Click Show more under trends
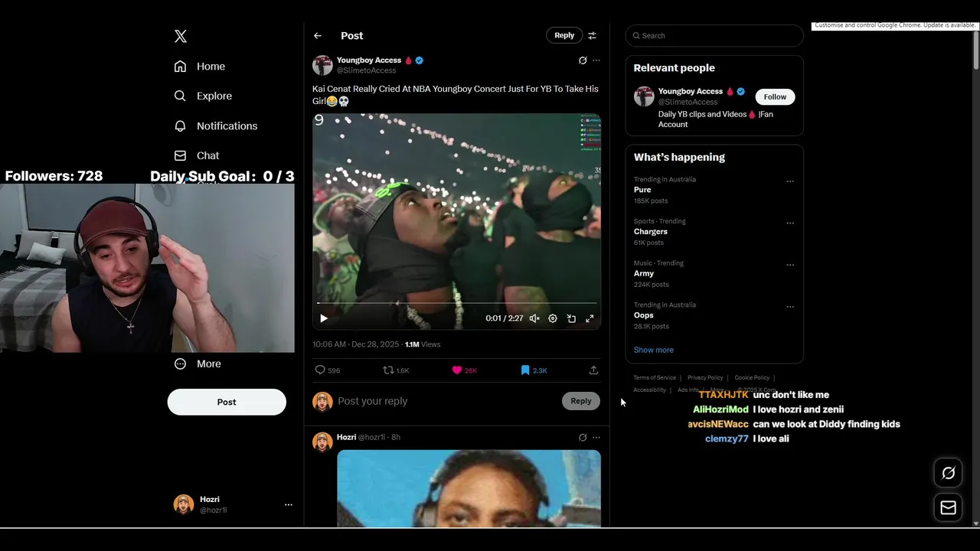 pos(654,350)
